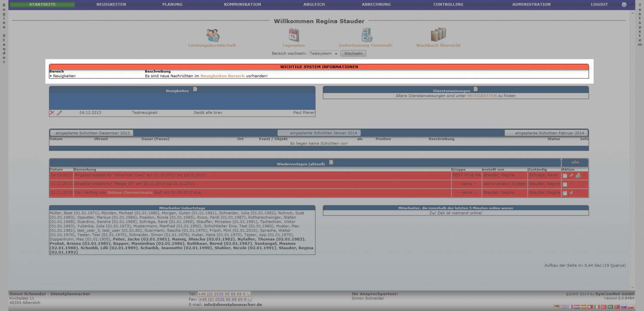This screenshot has height=311, width=644.
Task: Switch language to Turkish flag
Action: (x=604, y=307)
